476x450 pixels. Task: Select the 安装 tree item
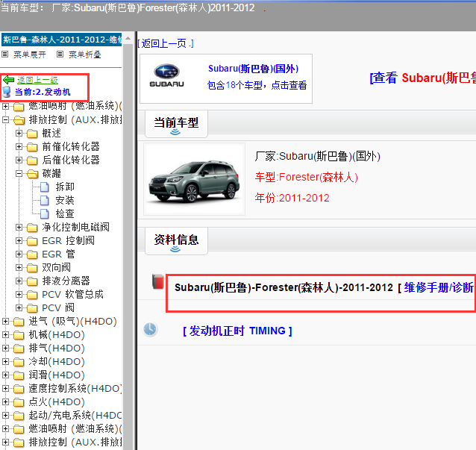(x=65, y=200)
